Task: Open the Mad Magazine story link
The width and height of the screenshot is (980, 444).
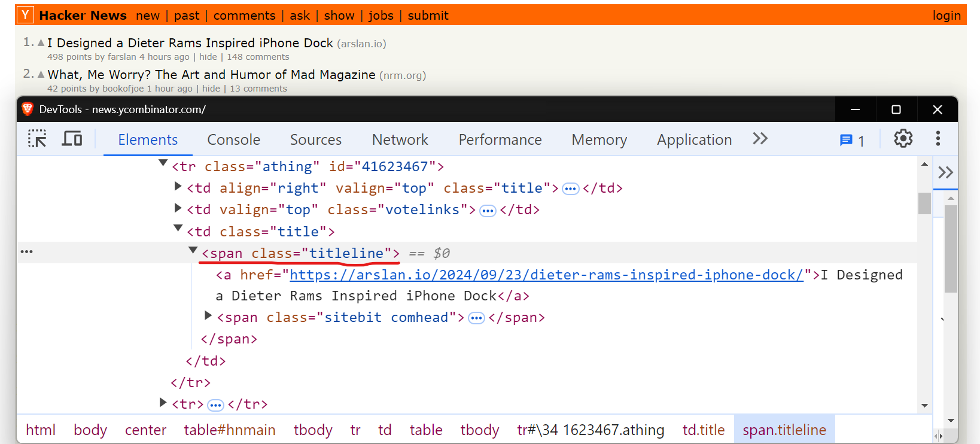Action: [212, 75]
